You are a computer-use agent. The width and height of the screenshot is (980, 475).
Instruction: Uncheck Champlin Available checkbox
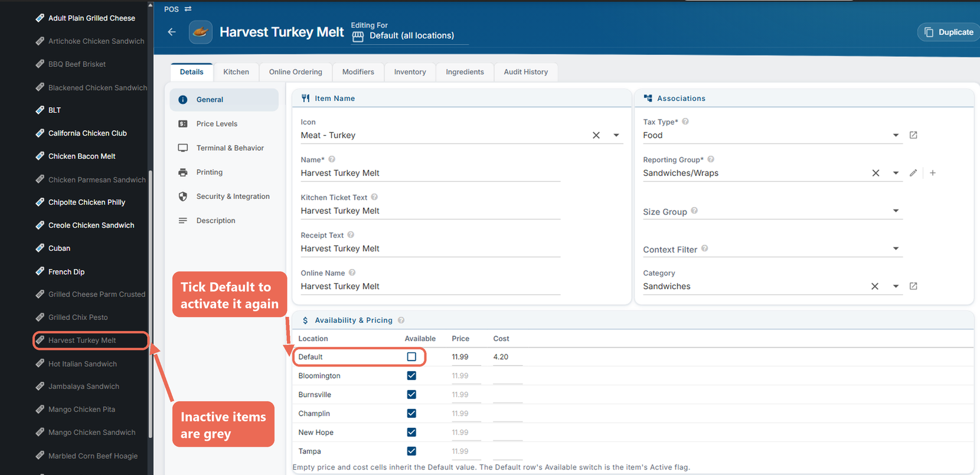[x=411, y=414]
